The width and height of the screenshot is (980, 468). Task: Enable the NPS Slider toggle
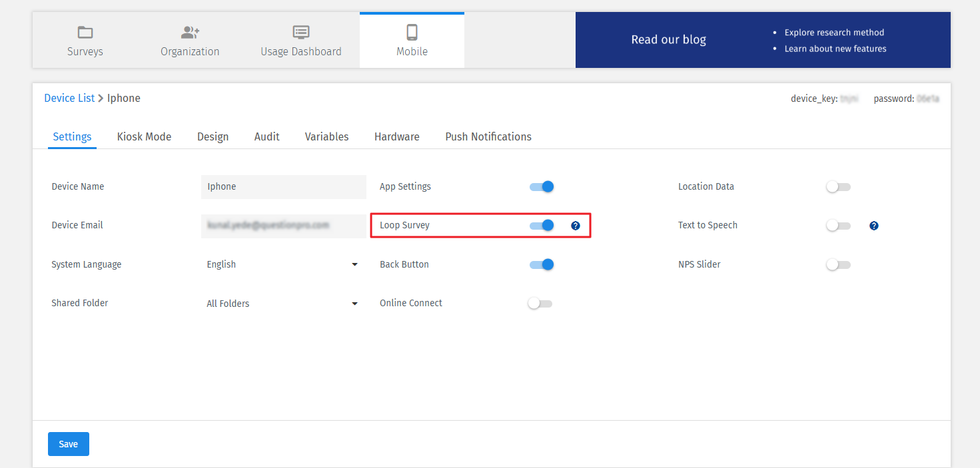point(838,265)
